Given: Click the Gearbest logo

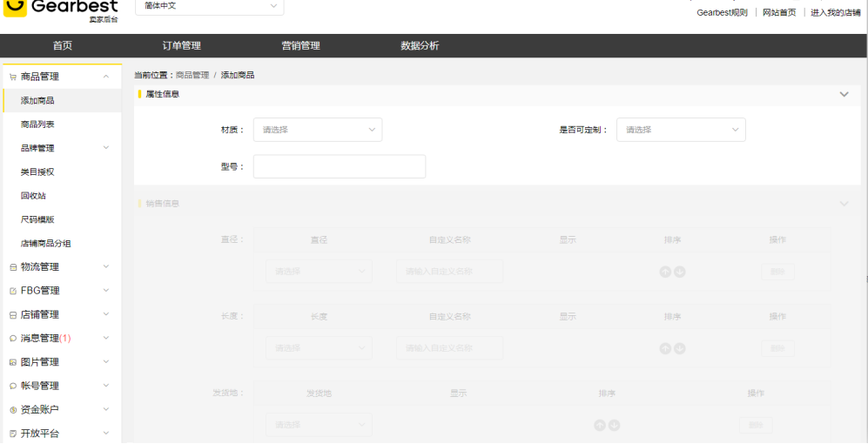Looking at the screenshot, I should pyautogui.click(x=61, y=11).
